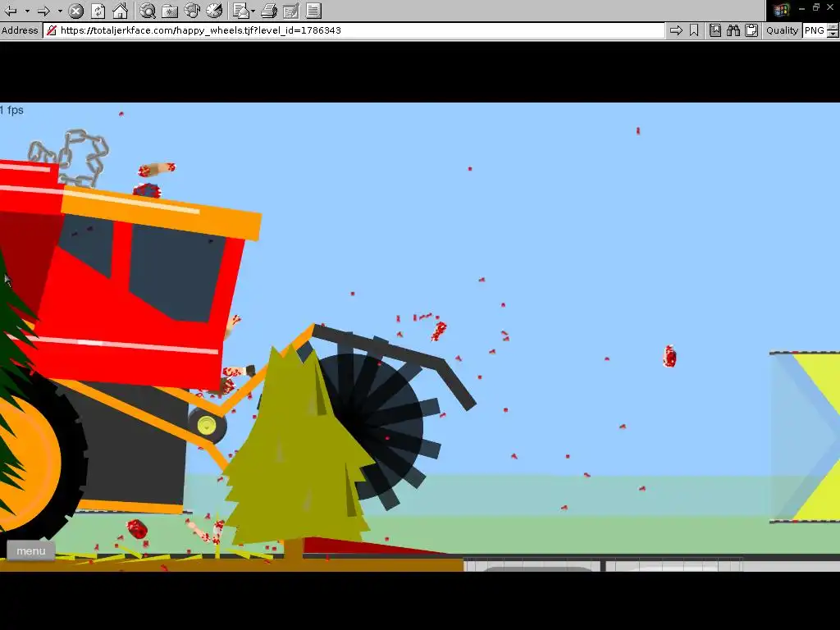This screenshot has width=840, height=630.
Task: Open the back history dropdown arrow
Action: [27, 11]
